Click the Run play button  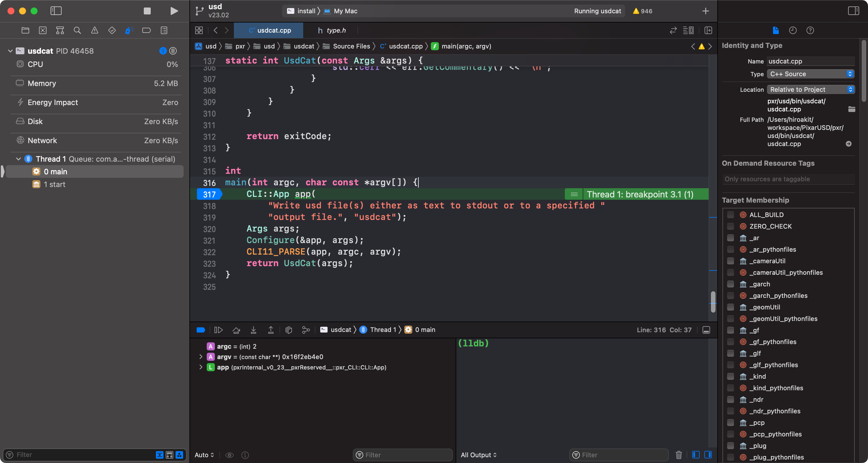pos(174,11)
